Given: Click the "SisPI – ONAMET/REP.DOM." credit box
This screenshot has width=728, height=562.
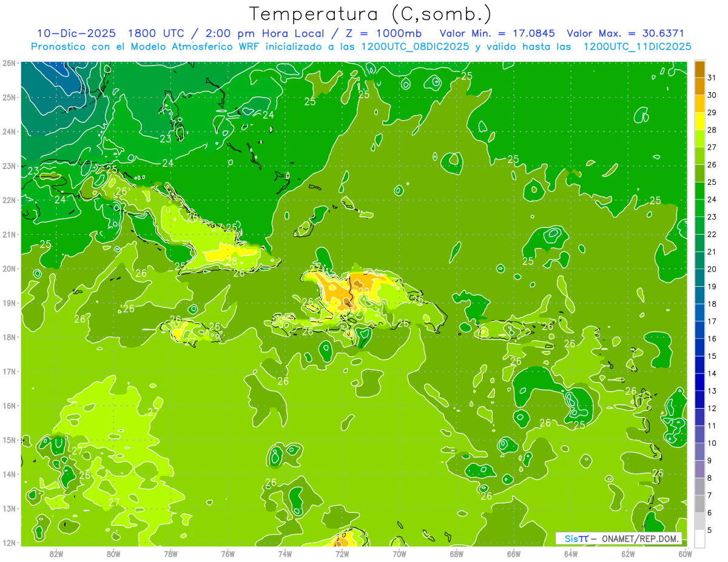Looking at the screenshot, I should 619,538.
